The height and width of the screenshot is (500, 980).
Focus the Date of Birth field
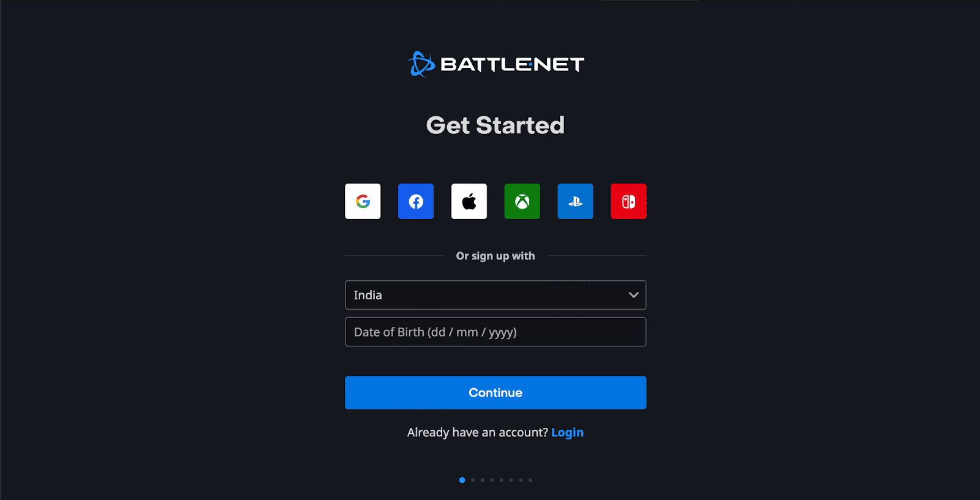point(496,332)
